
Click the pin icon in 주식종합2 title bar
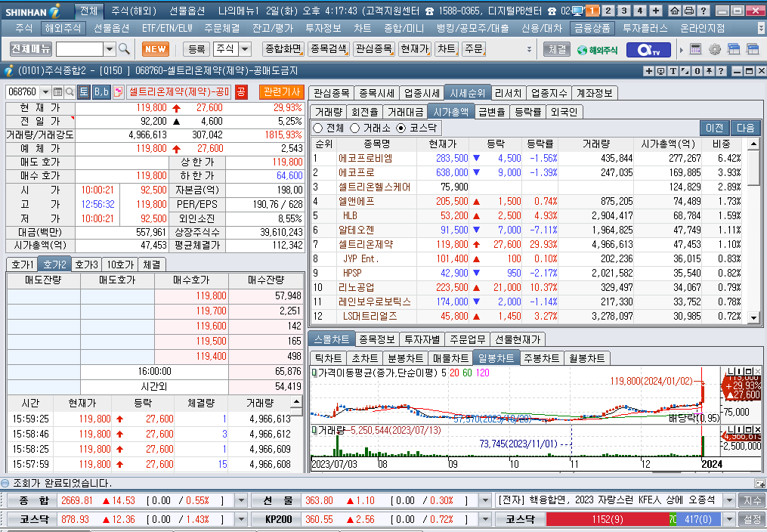709,71
